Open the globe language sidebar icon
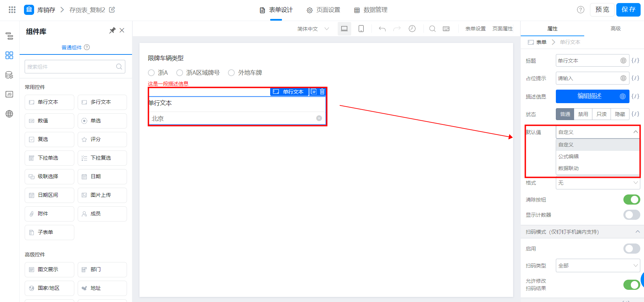Image resolution: width=644 pixels, height=302 pixels. [9, 114]
